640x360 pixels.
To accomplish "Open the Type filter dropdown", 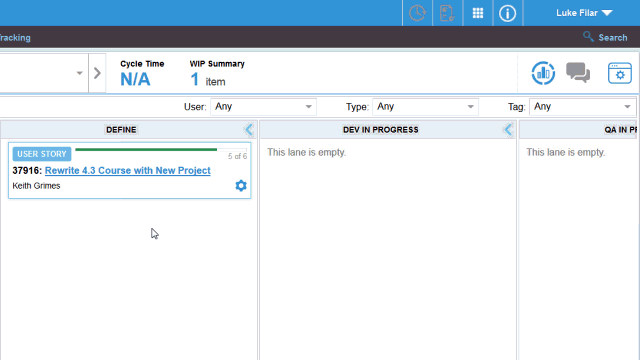I will click(x=425, y=107).
